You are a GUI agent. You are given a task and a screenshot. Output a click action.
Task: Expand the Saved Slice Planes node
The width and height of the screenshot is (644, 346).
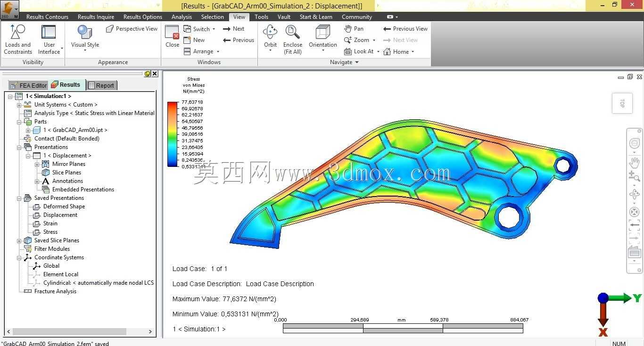pyautogui.click(x=19, y=240)
